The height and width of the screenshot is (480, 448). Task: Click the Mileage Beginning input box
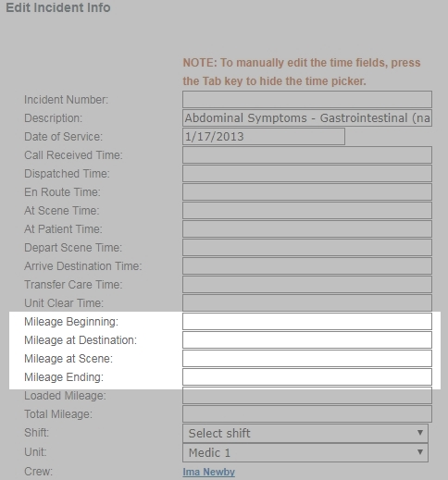coord(307,321)
